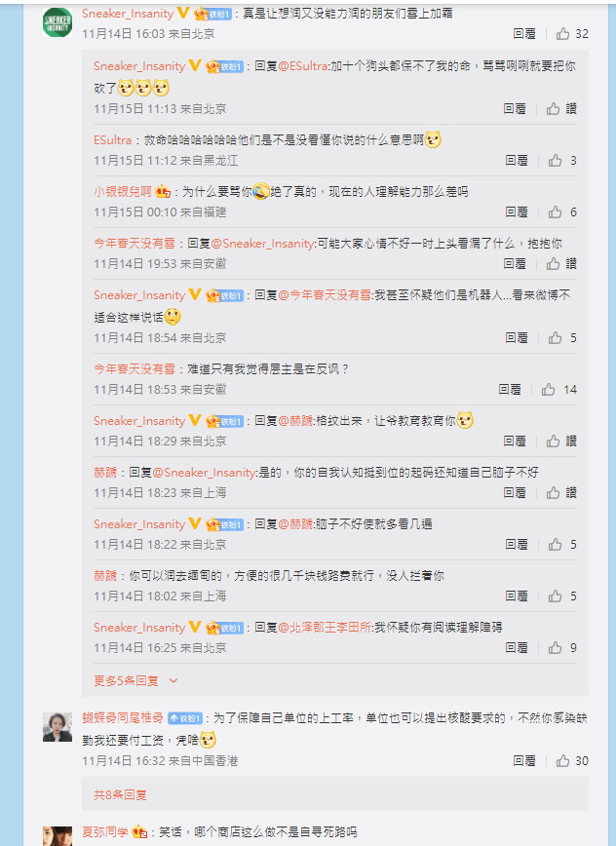
Task: Reply to 蝴蝶骨同尾椎骨's comment from 中国香港
Action: pos(524,761)
